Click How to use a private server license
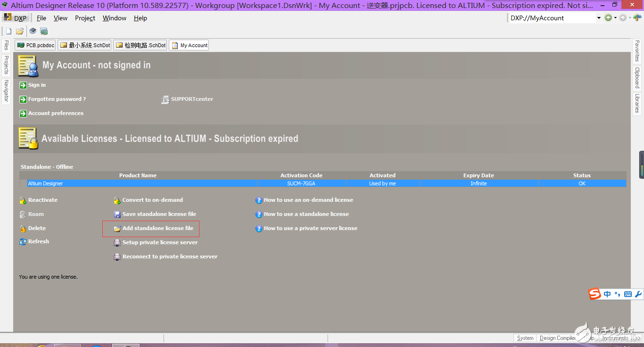644x347 pixels. pyautogui.click(x=311, y=228)
